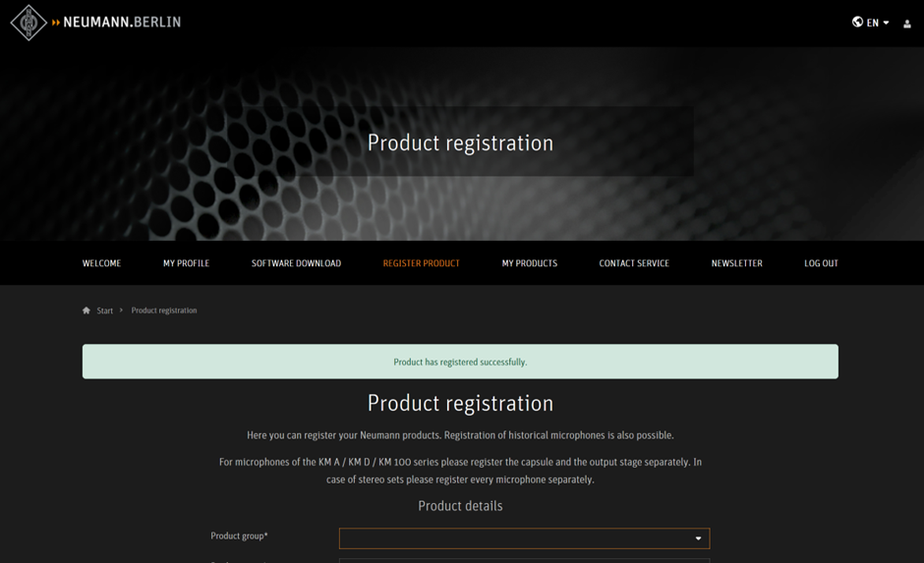Go to the Newsletter section
The height and width of the screenshot is (563, 924).
[736, 263]
